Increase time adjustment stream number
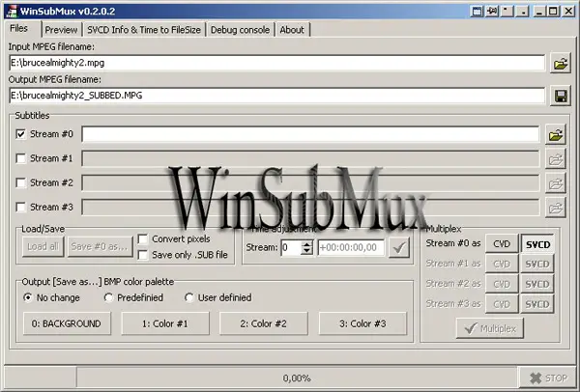The width and height of the screenshot is (580, 392). point(307,244)
